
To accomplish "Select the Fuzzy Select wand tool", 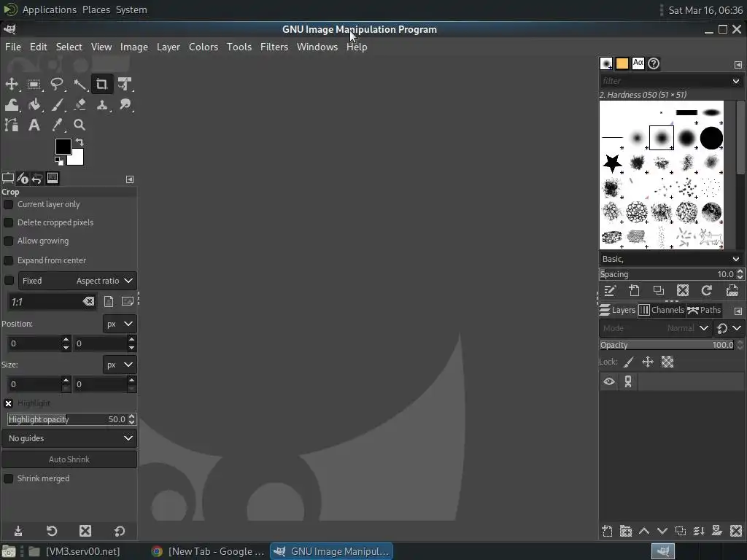I will pyautogui.click(x=80, y=85).
